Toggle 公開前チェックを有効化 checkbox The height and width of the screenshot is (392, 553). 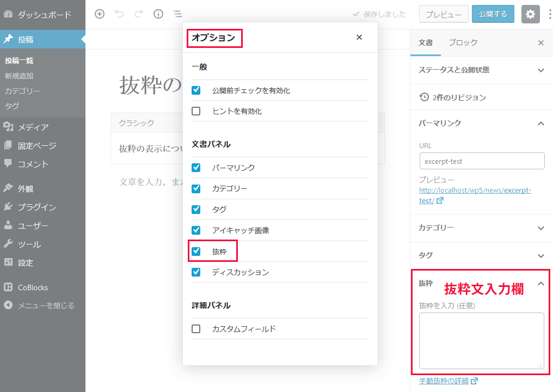click(x=196, y=90)
